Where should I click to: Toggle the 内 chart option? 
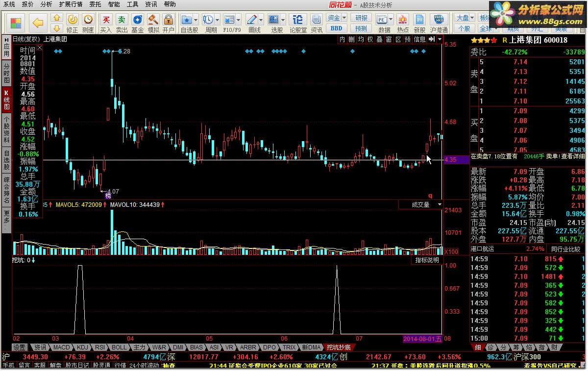click(x=343, y=39)
